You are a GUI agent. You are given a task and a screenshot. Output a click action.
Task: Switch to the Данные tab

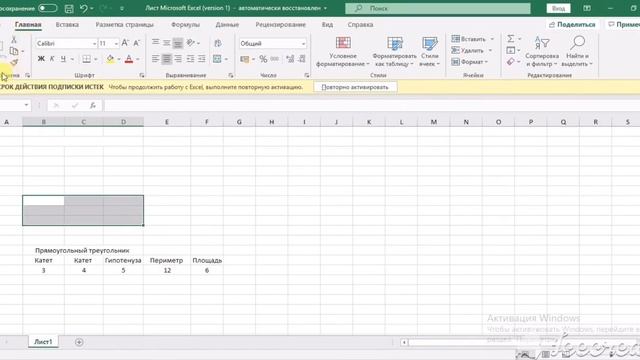pos(227,24)
